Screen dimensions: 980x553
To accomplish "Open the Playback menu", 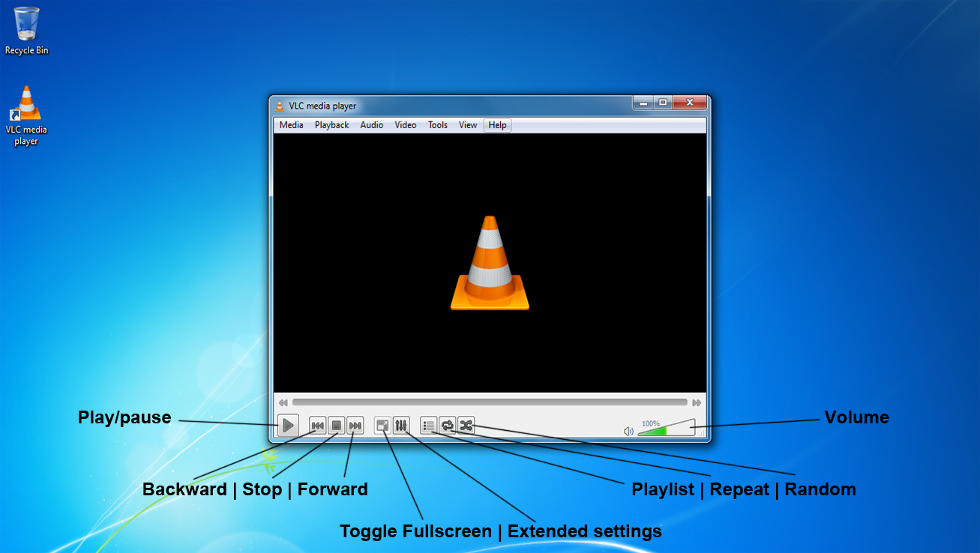I will [x=331, y=124].
